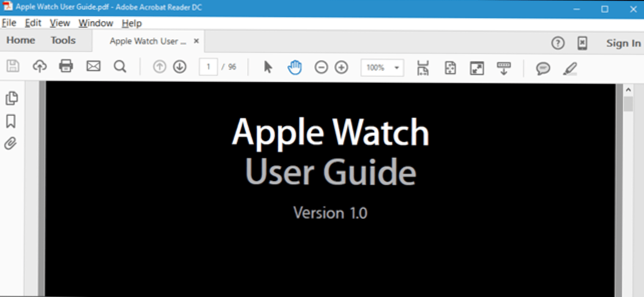Open the Edit menu
The width and height of the screenshot is (644, 297).
[x=33, y=23]
